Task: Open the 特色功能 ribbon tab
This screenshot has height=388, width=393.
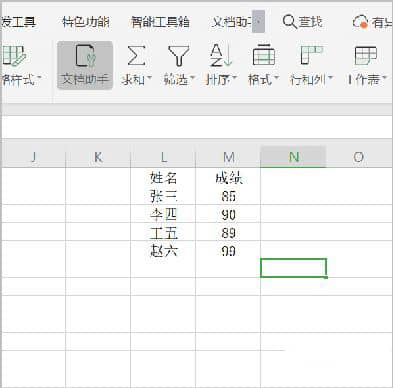Action: 85,22
